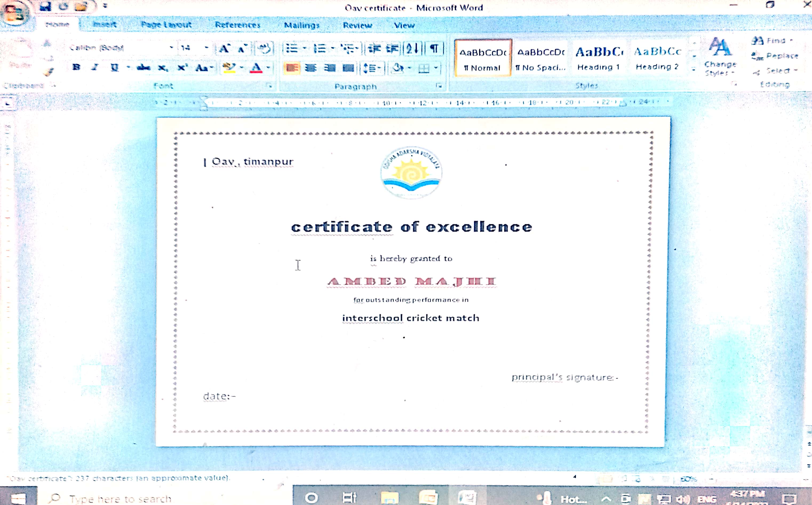Toggle Align Text Left button
The image size is (812, 505).
pyautogui.click(x=292, y=68)
